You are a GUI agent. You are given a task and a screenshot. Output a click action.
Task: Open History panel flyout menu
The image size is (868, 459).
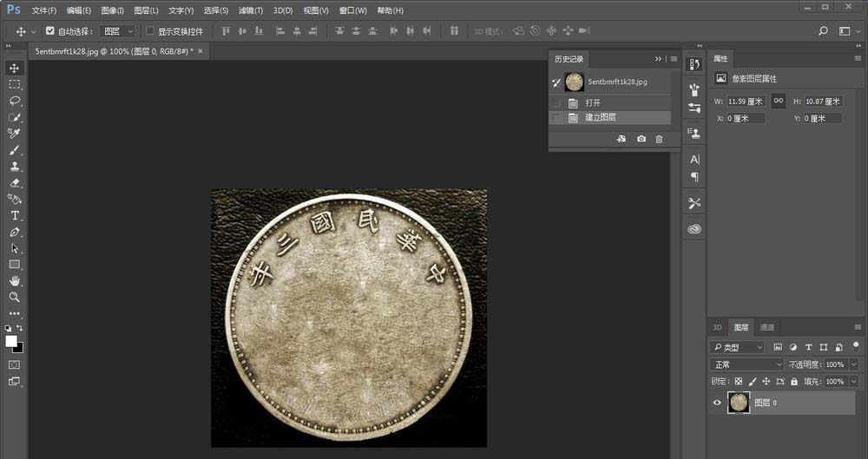coord(674,59)
